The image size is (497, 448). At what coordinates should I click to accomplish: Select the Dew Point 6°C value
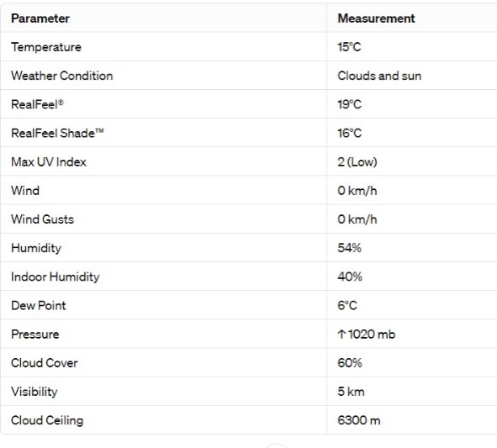(x=347, y=305)
